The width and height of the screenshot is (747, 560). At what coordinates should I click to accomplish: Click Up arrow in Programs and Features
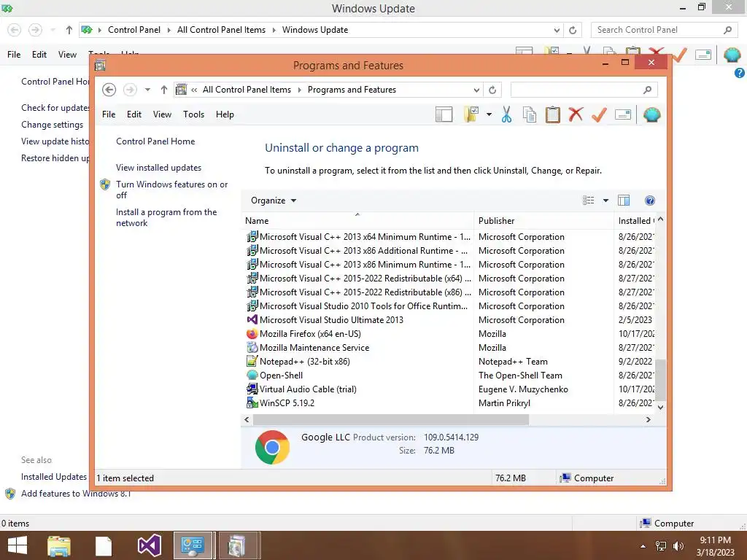(164, 90)
